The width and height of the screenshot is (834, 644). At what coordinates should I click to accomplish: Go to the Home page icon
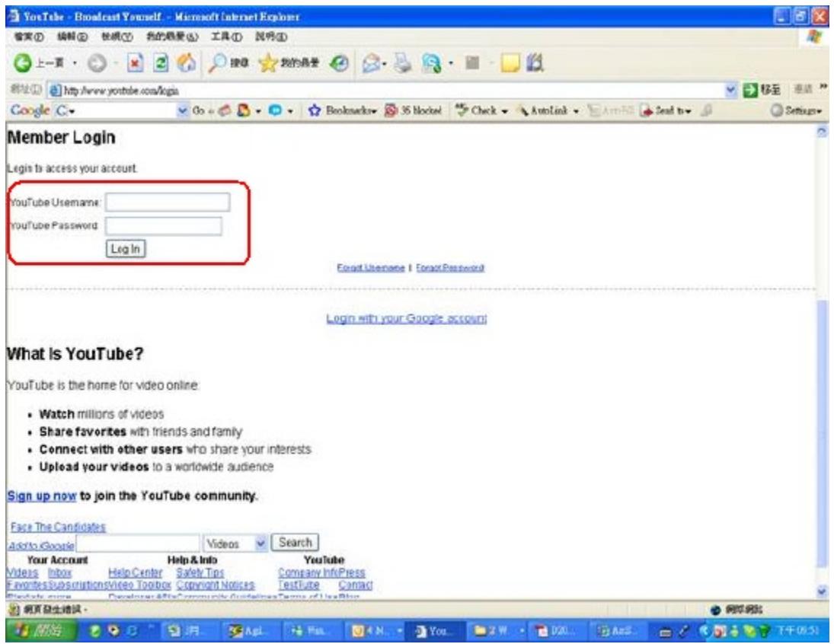186,63
